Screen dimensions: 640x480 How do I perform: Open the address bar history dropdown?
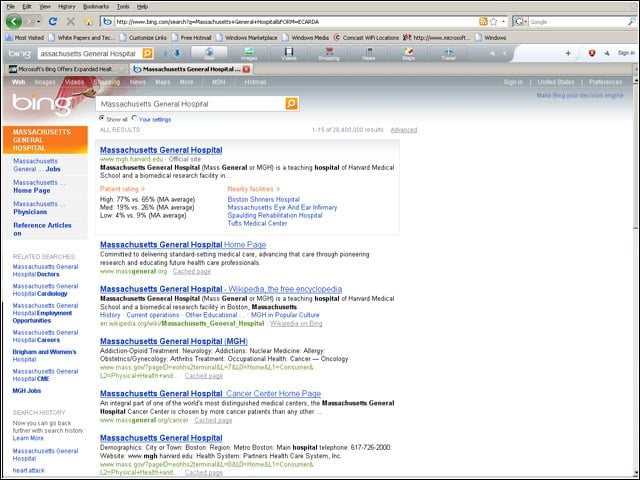503,21
